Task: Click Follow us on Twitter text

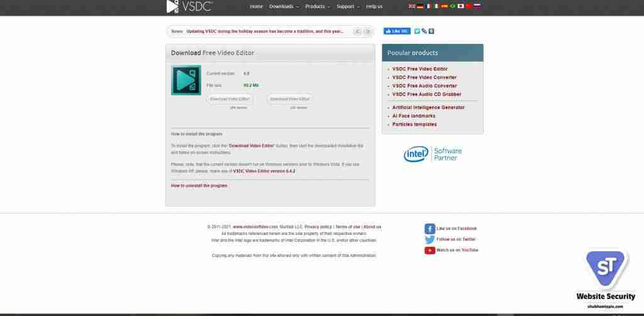Action: coord(456,239)
